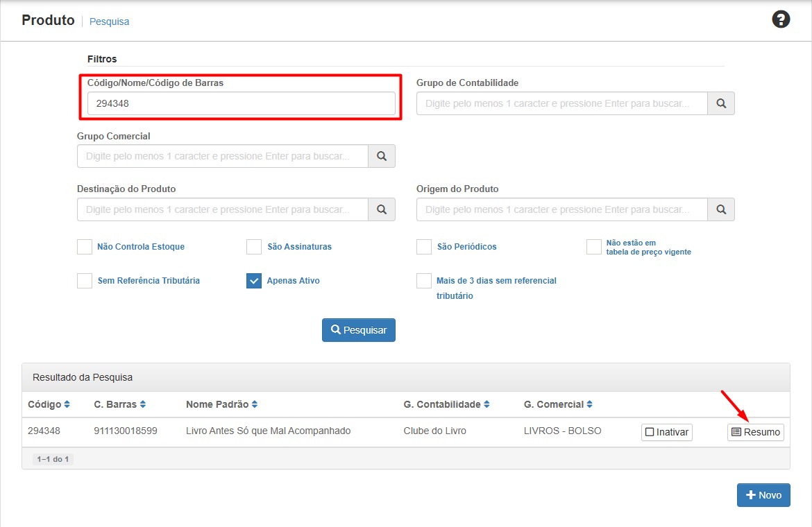The image size is (812, 527).
Task: Create a new product with Novo
Action: [x=763, y=495]
